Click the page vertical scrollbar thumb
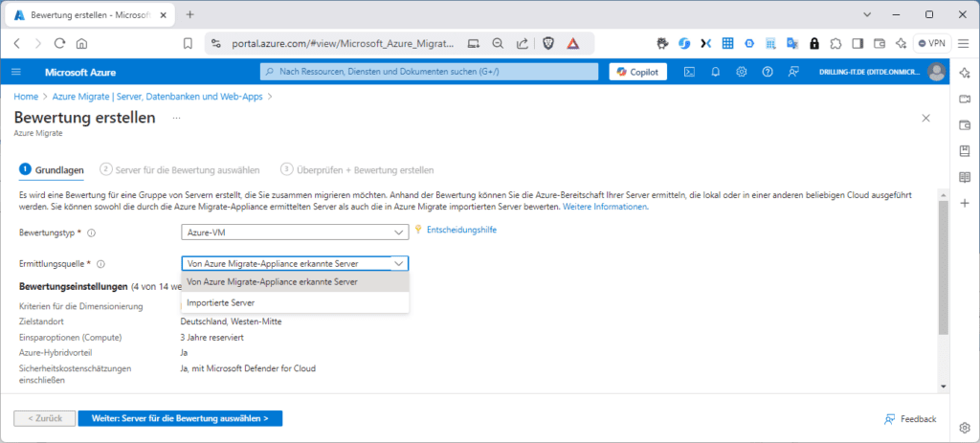Viewport: 980px width, 443px height. coord(943,269)
